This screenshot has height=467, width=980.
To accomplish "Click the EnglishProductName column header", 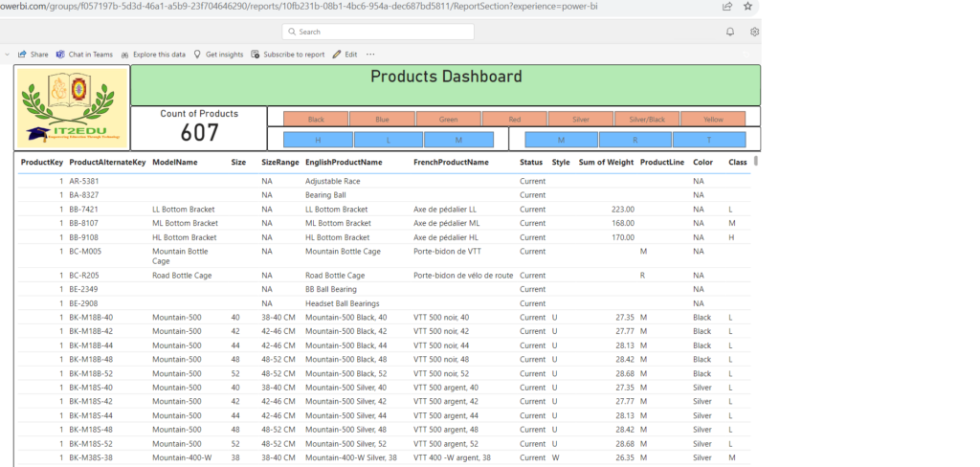I will (x=344, y=162).
